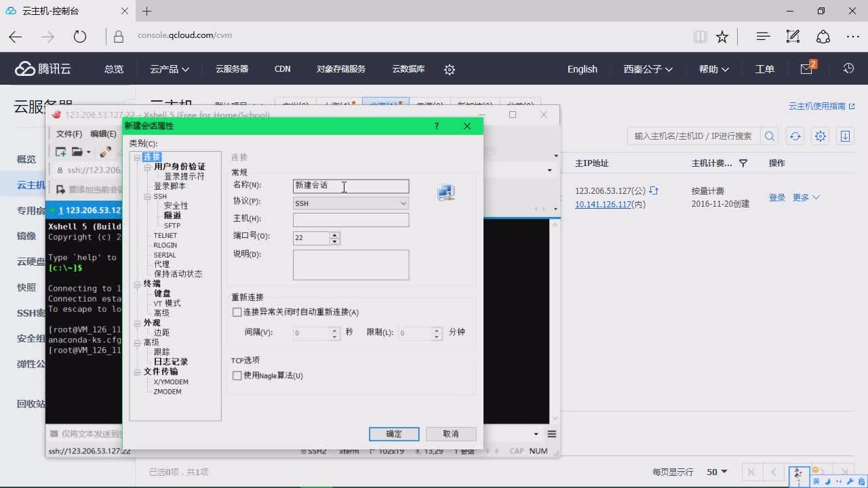Open the reading view book icon

click(x=701, y=37)
